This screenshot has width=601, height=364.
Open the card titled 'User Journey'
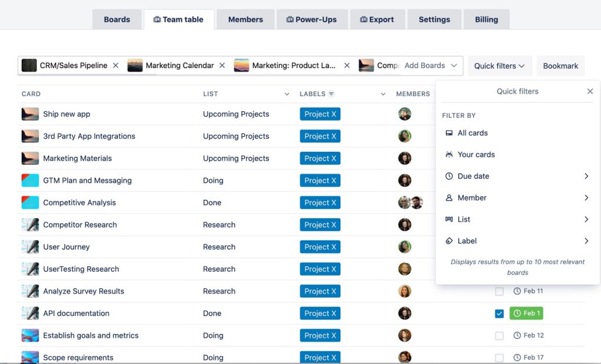point(66,247)
